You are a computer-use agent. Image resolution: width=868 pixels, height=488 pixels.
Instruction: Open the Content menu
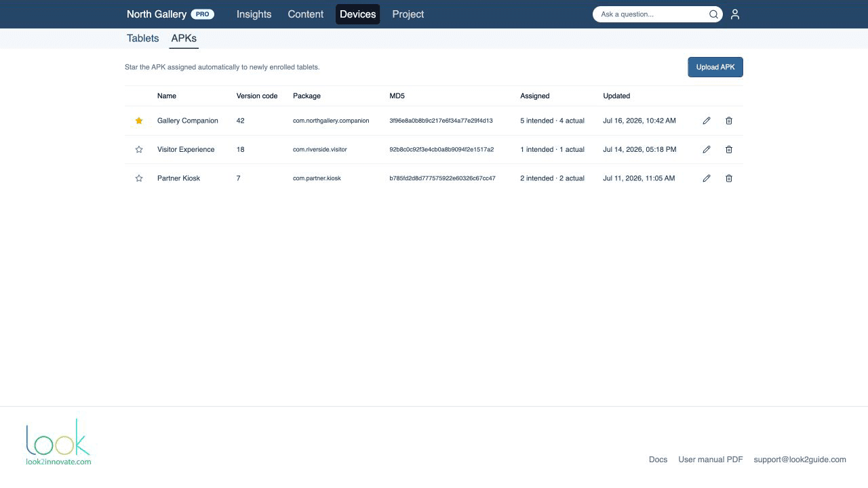(x=306, y=14)
